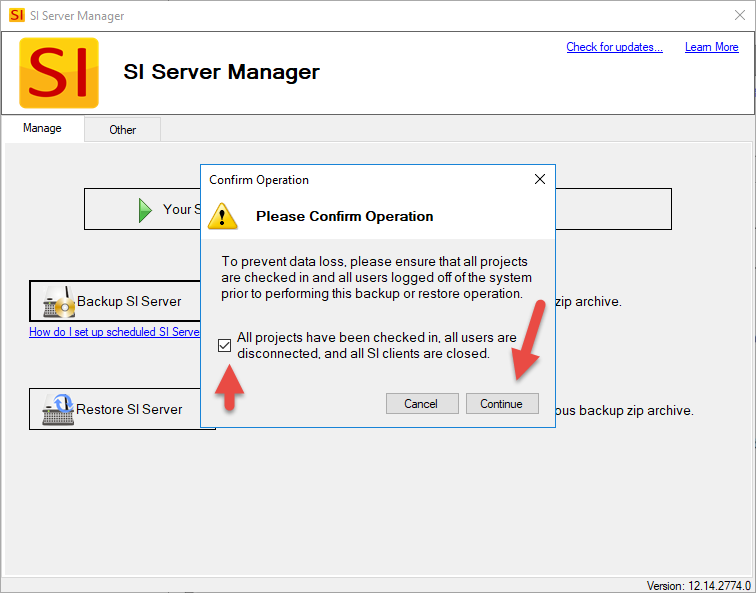The height and width of the screenshot is (593, 756).
Task: Select the Manage tab
Action: [42, 128]
